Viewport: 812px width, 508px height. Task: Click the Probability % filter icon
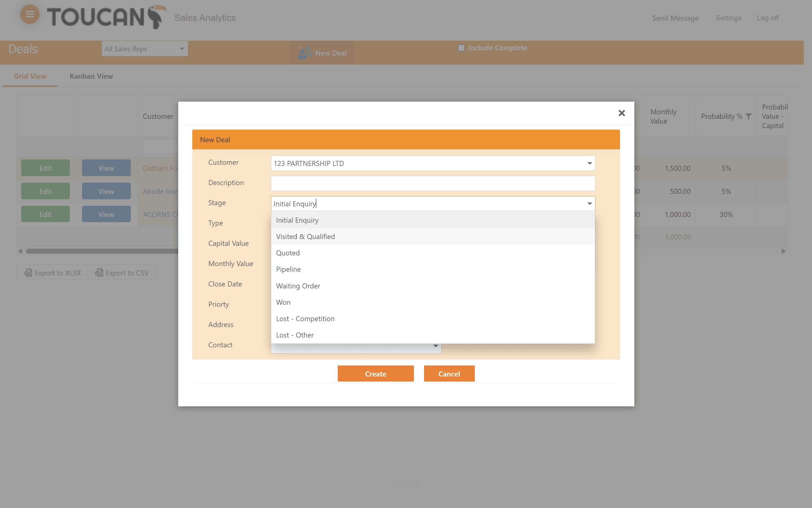(748, 116)
